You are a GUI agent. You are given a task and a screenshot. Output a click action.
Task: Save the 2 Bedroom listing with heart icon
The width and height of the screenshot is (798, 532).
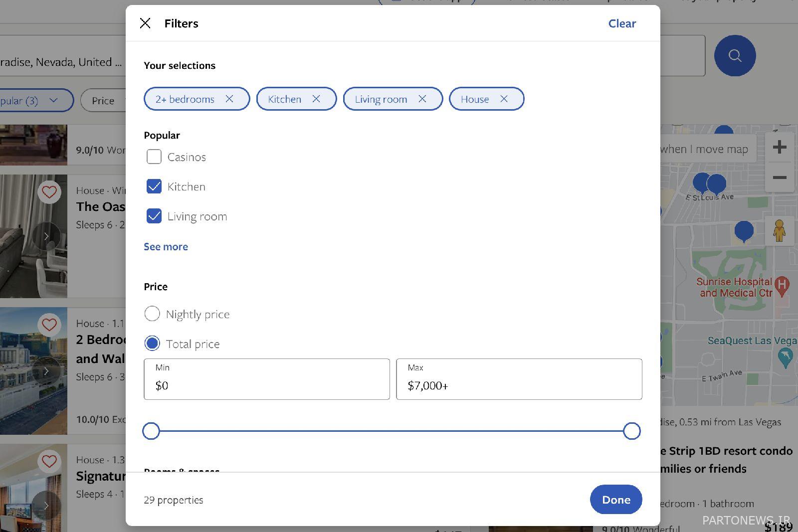tap(49, 325)
